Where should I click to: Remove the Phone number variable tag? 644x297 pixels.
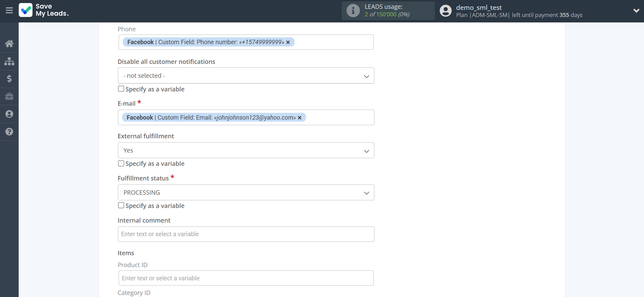click(288, 42)
